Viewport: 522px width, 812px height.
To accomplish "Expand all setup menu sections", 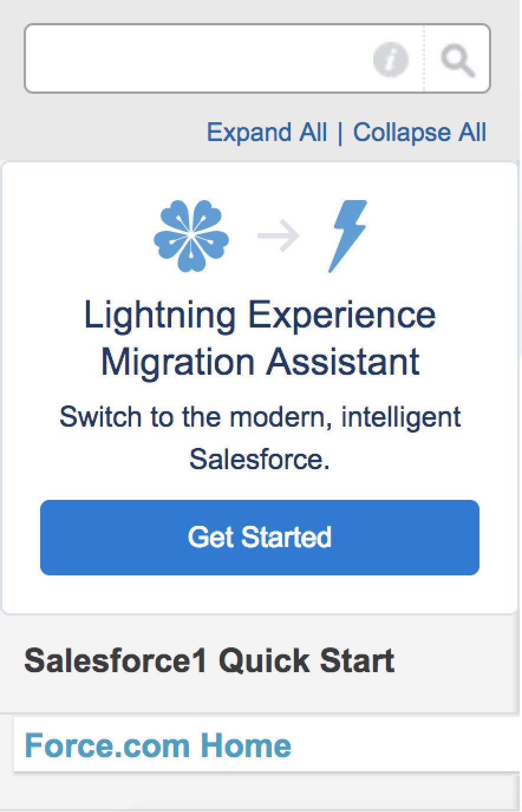I will pos(267,132).
